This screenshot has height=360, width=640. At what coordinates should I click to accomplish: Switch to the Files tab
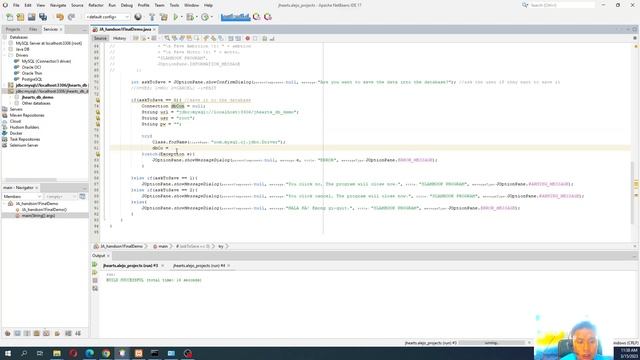33,29
